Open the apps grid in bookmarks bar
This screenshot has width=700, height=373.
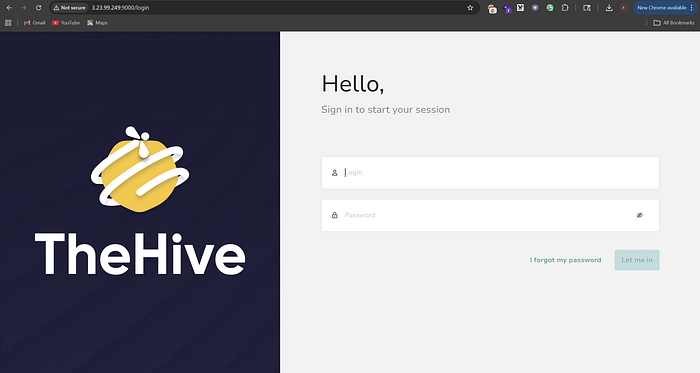tap(8, 23)
